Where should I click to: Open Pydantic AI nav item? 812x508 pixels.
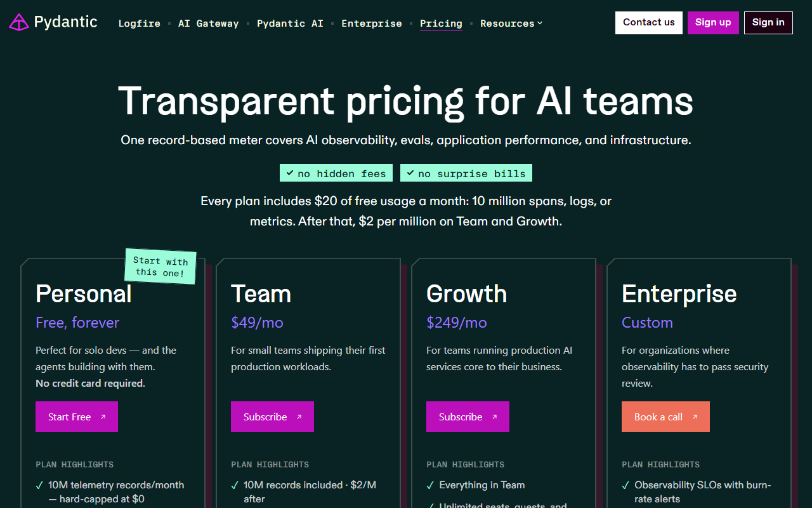pyautogui.click(x=290, y=23)
